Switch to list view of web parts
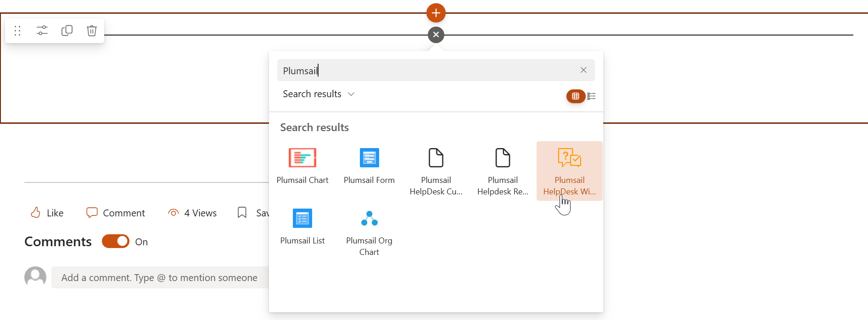This screenshot has height=320, width=868. (x=591, y=96)
